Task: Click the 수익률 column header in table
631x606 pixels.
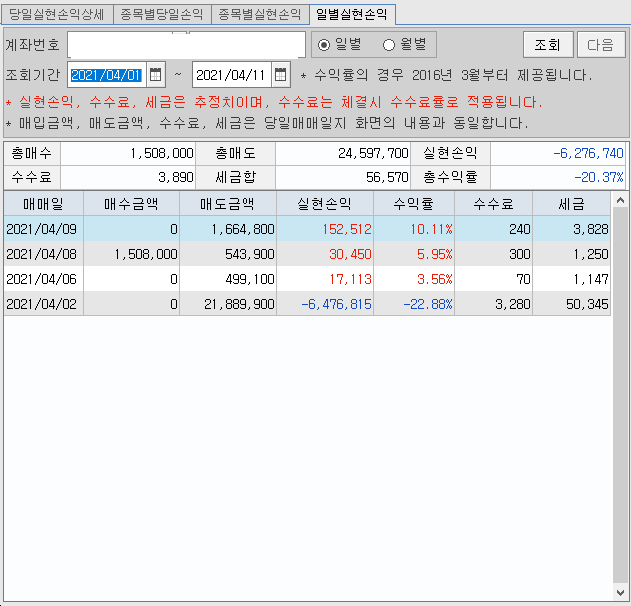Action: [x=415, y=203]
